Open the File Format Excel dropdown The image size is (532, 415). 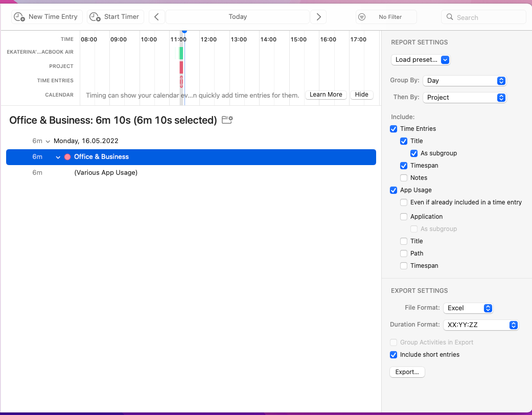[468, 308]
